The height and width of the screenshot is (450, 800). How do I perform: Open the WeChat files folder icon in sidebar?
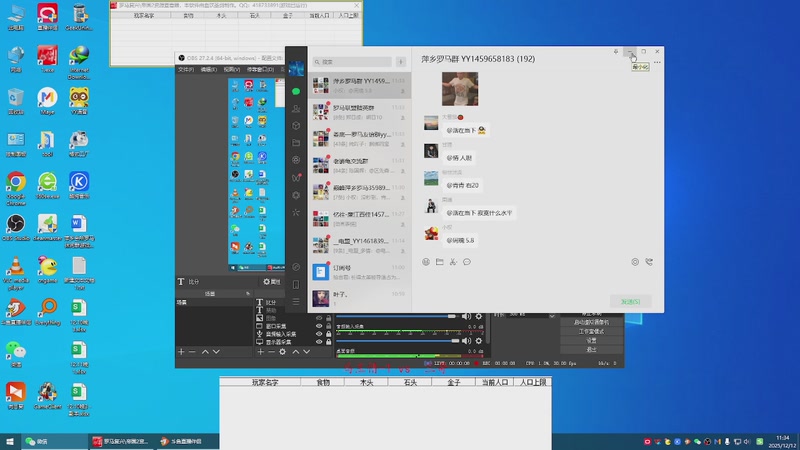(x=296, y=143)
